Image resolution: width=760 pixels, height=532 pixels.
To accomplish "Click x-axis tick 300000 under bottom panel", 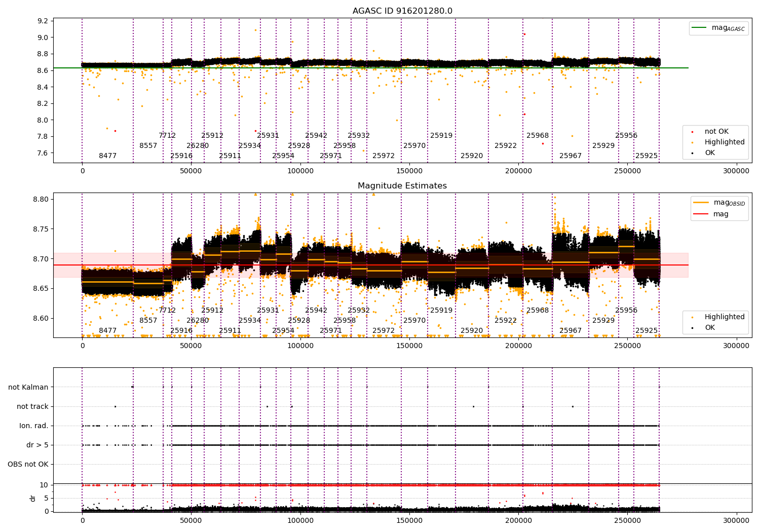I will (736, 520).
